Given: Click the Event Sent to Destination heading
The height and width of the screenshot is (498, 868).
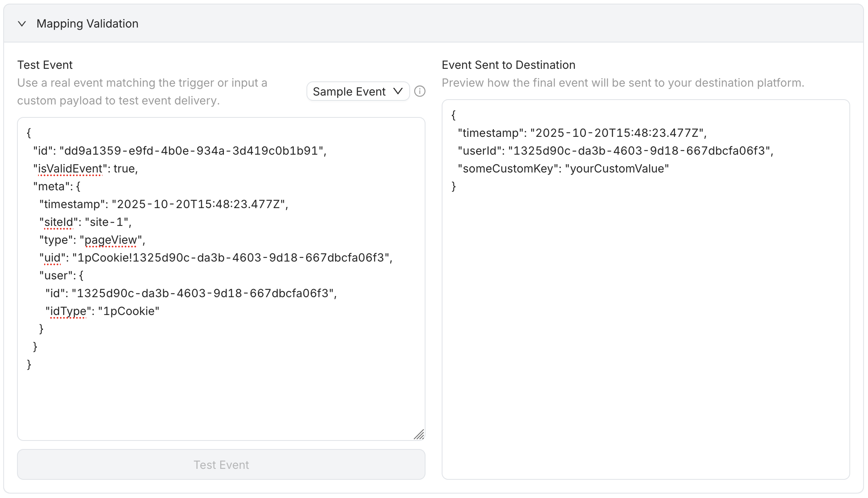Looking at the screenshot, I should (x=508, y=65).
